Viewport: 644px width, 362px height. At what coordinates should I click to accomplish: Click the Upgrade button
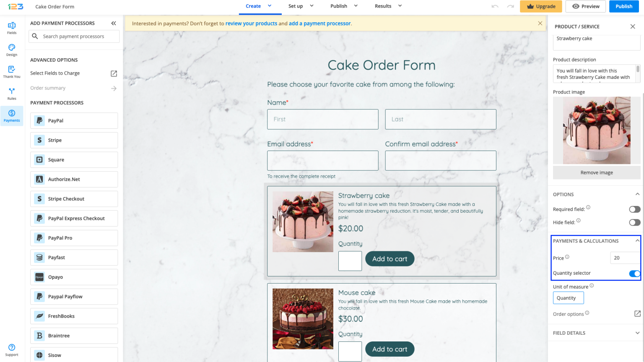tap(541, 6)
